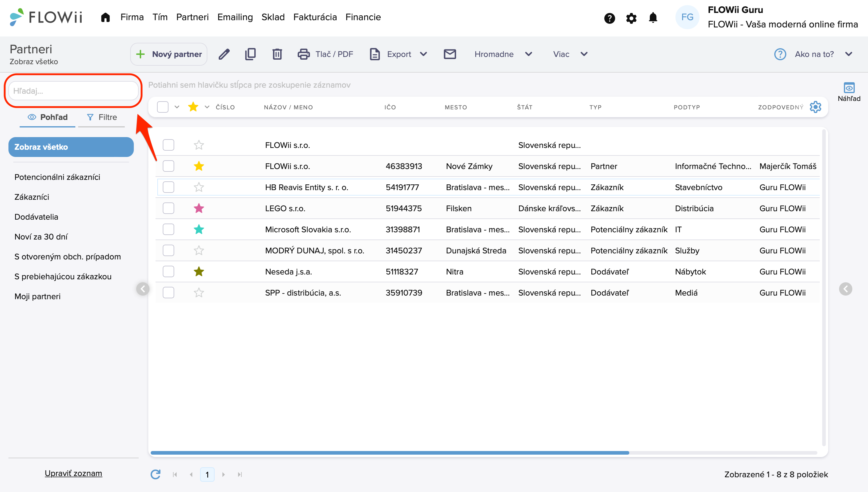
Task: Check the first FLOWii s.r.o. row without IČO
Action: [x=168, y=145]
